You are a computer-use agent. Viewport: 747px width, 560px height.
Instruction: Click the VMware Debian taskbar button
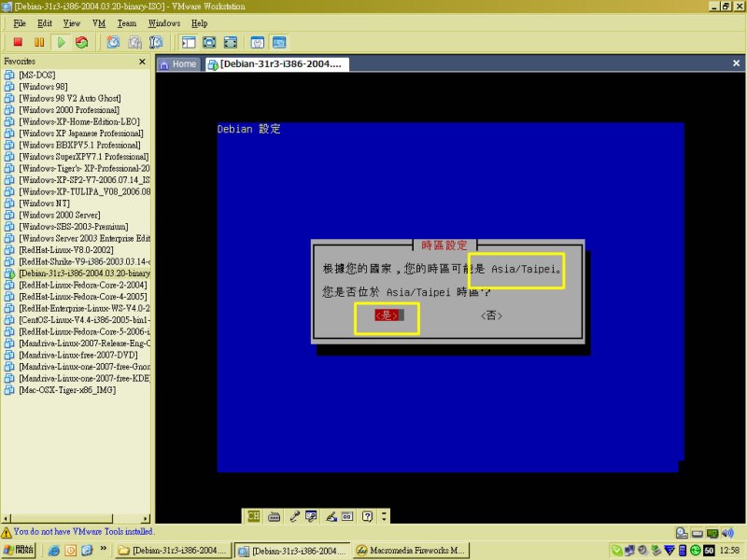click(293, 551)
